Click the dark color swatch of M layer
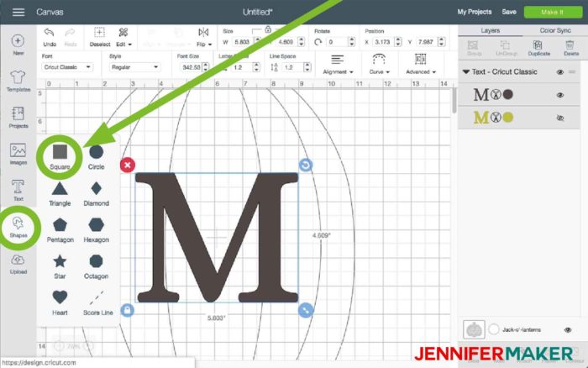Screen dimensions: 588x368 click(x=507, y=95)
